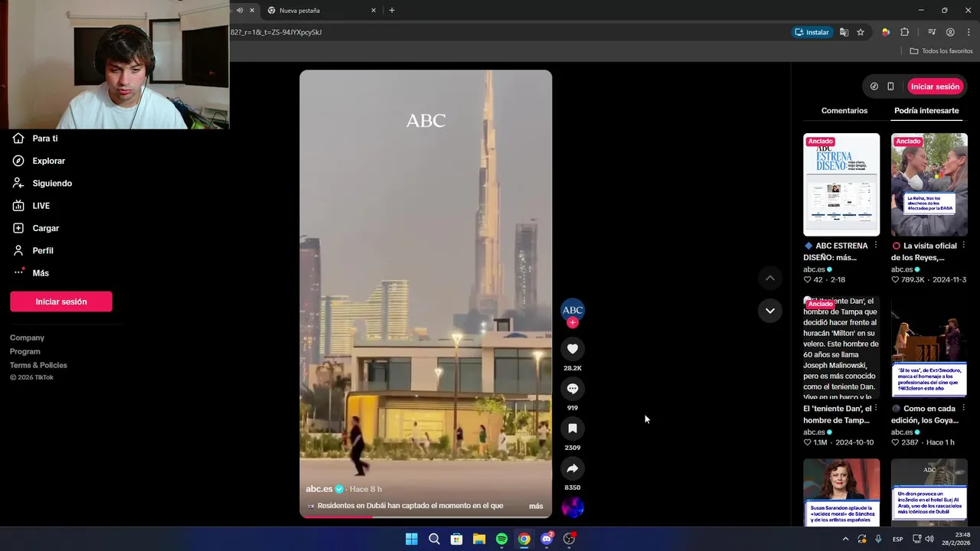Open the get-app phone icon in header
Viewport: 980px width, 551px height.
(890, 86)
